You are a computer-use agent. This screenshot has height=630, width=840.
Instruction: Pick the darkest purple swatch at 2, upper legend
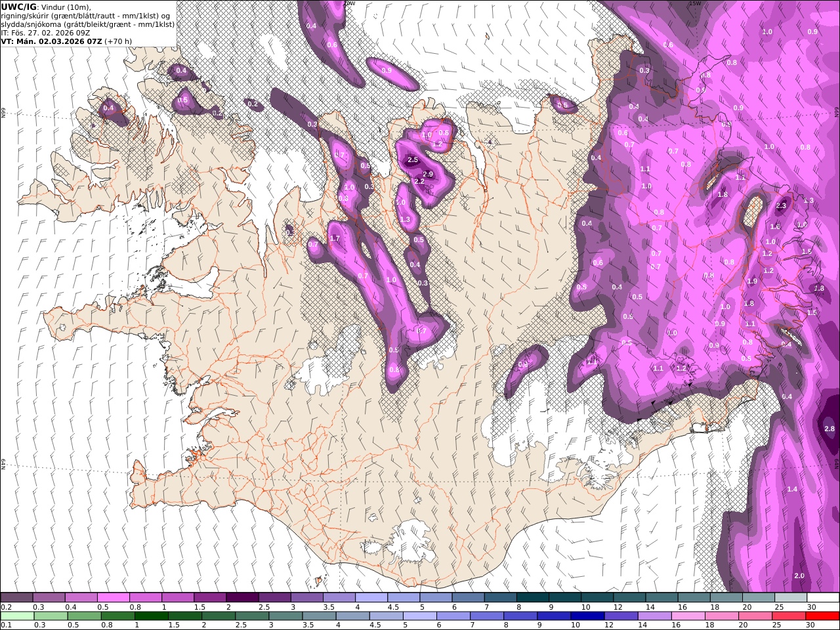[x=242, y=597]
